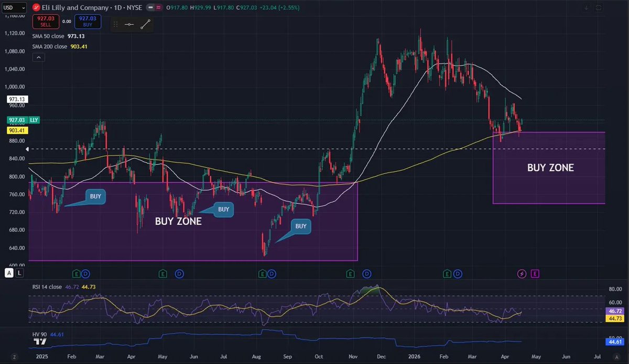Click the dividend D marker in May 2025

click(179, 273)
